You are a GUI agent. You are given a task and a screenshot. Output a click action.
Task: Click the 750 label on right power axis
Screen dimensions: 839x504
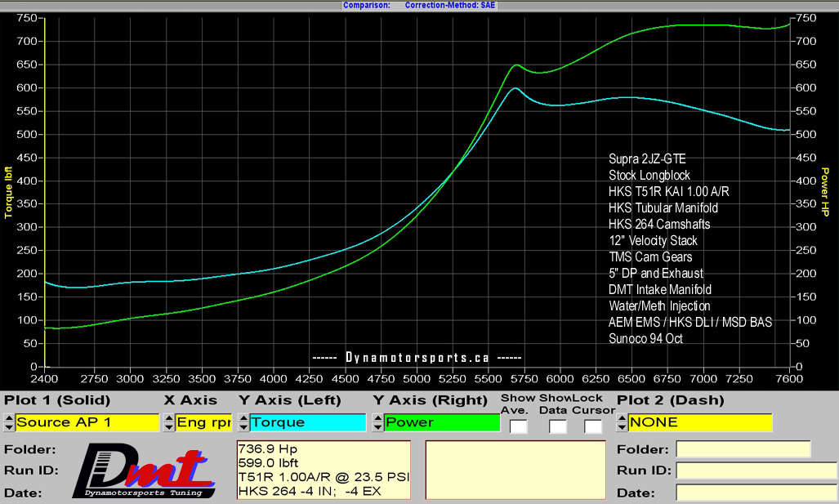coord(806,18)
